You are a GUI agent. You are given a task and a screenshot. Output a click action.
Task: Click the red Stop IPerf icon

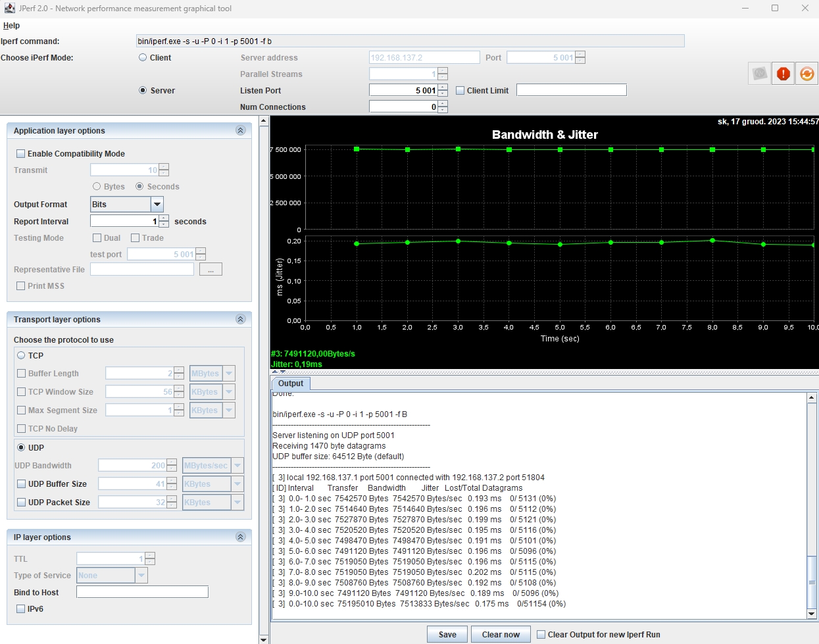pos(783,74)
